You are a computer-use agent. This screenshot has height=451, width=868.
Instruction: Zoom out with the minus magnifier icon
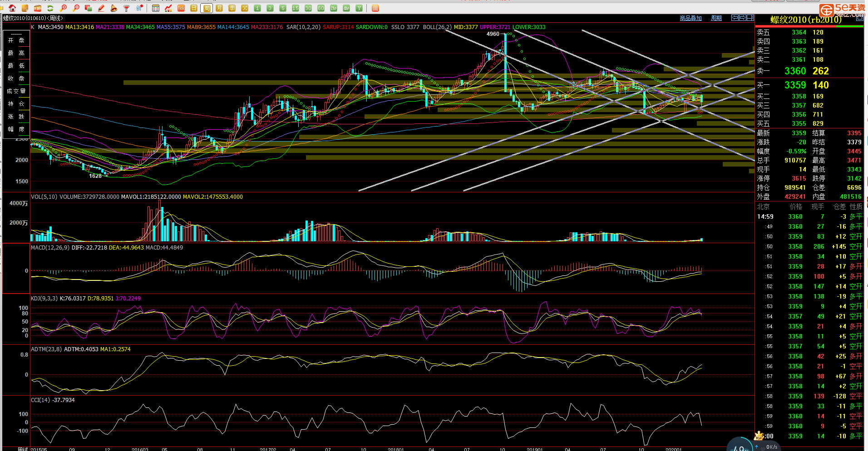(x=76, y=8)
